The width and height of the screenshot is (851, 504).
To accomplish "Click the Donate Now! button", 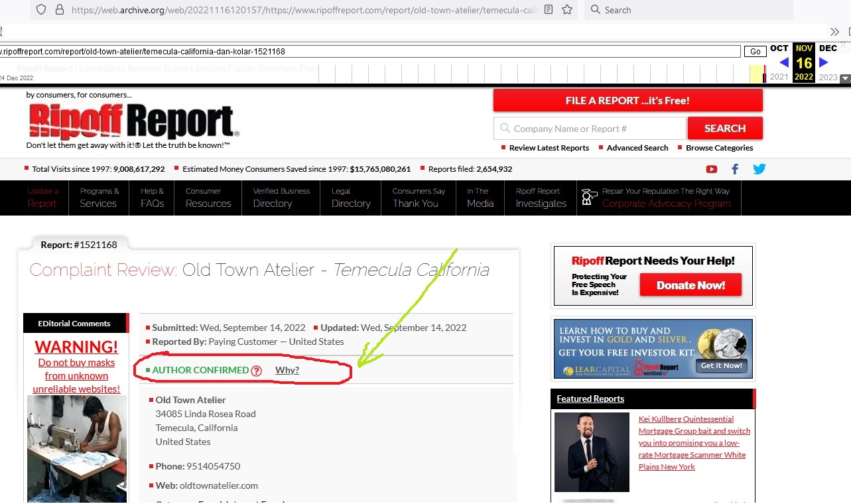I will coord(690,285).
